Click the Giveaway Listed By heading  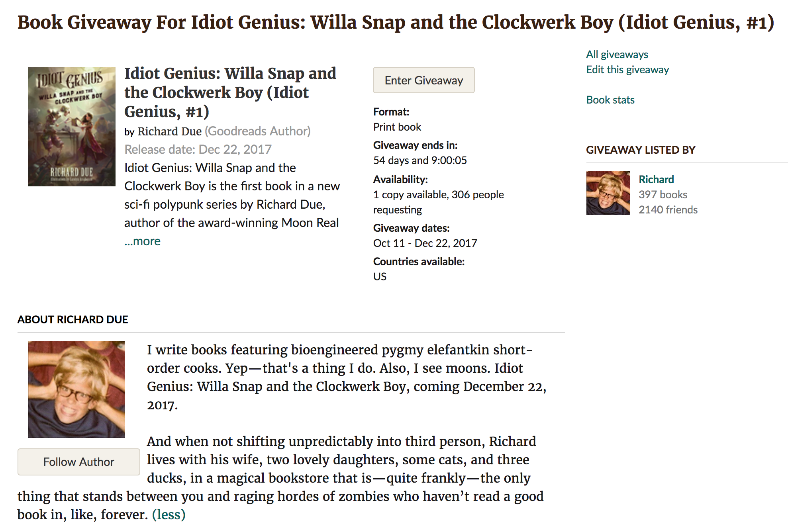(640, 150)
